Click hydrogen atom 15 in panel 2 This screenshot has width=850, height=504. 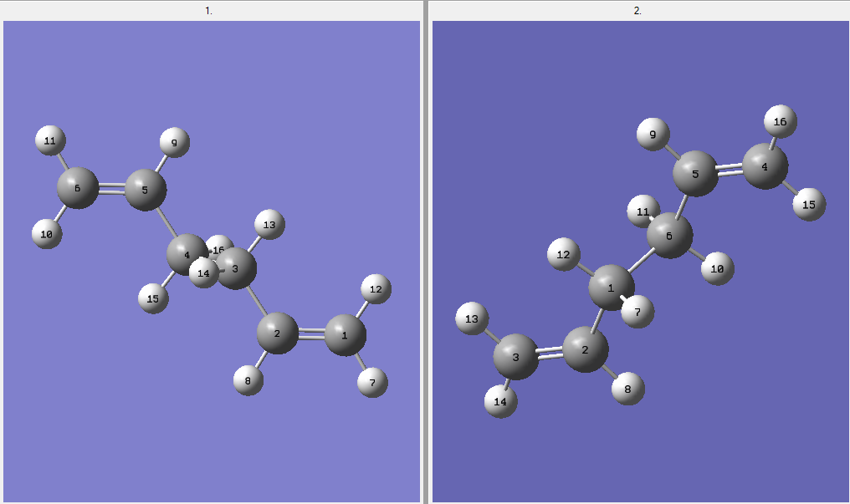pos(809,205)
